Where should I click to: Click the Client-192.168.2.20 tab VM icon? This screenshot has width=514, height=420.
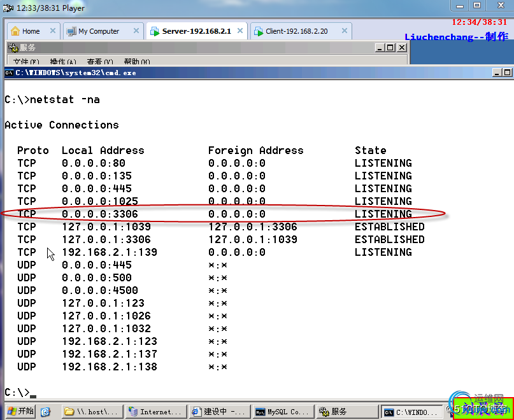(x=259, y=31)
